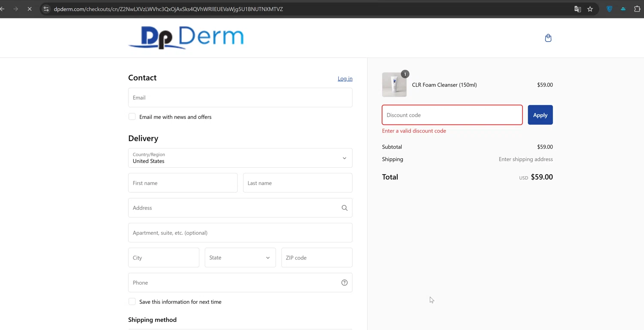The width and height of the screenshot is (644, 330).
Task: Check Email me with news and offers
Action: point(132,117)
